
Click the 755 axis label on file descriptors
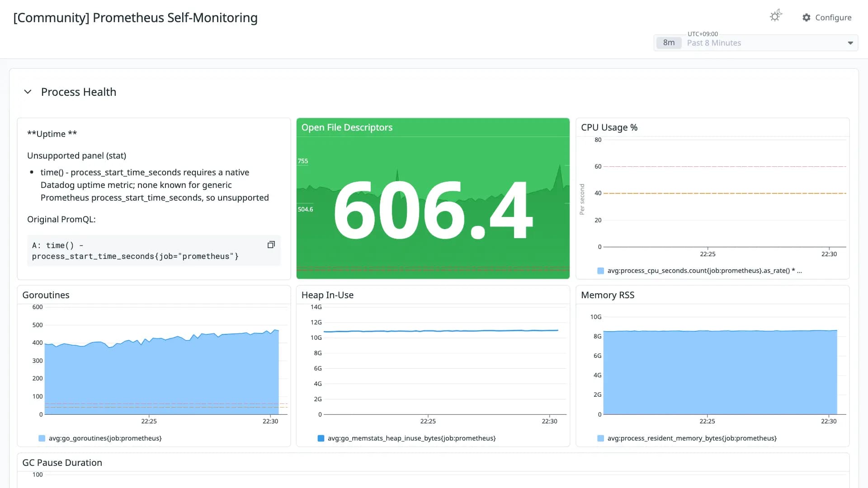coord(302,161)
